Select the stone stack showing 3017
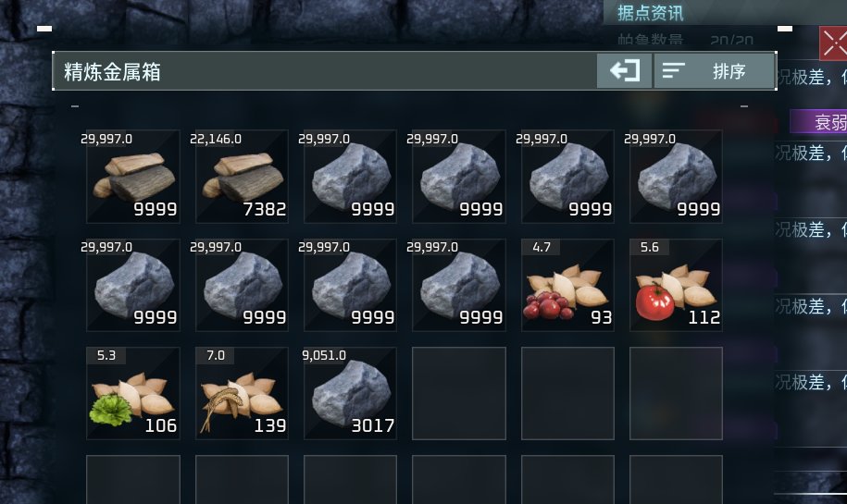 [x=350, y=393]
